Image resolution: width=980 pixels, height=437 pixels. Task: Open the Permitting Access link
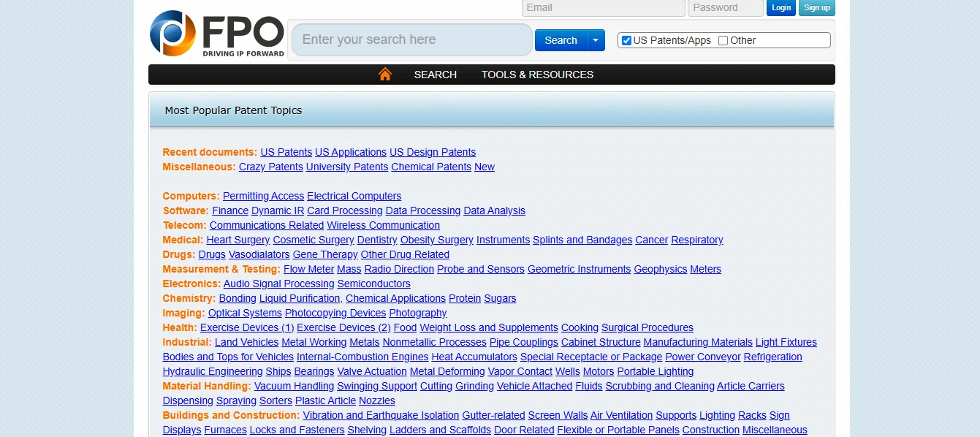(x=263, y=196)
